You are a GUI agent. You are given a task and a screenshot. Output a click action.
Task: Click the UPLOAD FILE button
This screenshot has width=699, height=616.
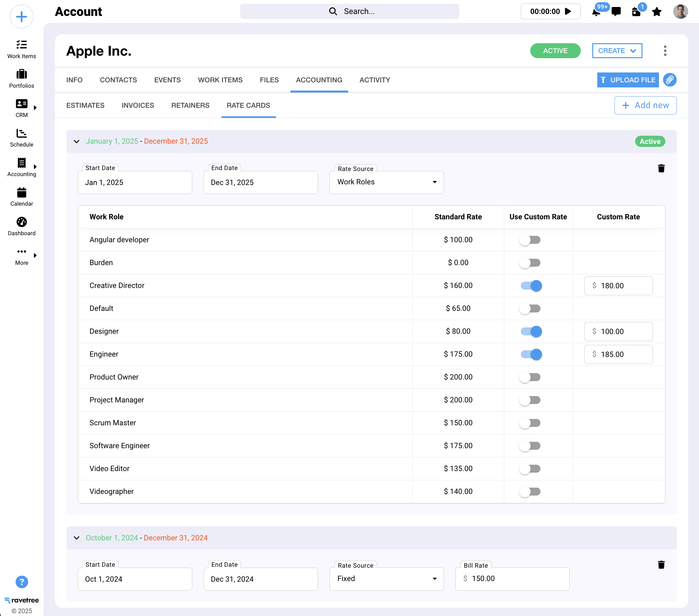pos(628,80)
